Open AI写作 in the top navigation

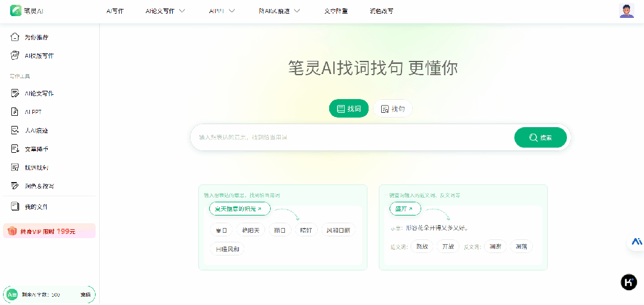[x=115, y=11]
